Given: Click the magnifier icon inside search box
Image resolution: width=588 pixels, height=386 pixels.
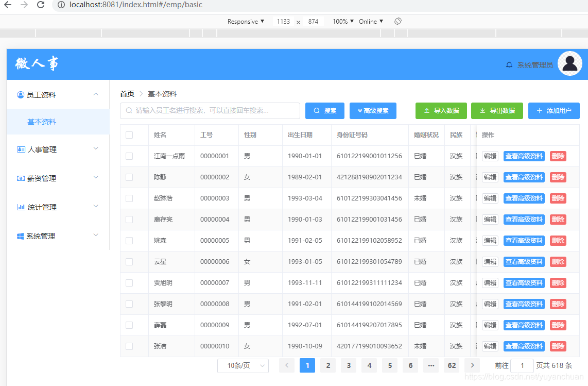Looking at the screenshot, I should [x=129, y=111].
